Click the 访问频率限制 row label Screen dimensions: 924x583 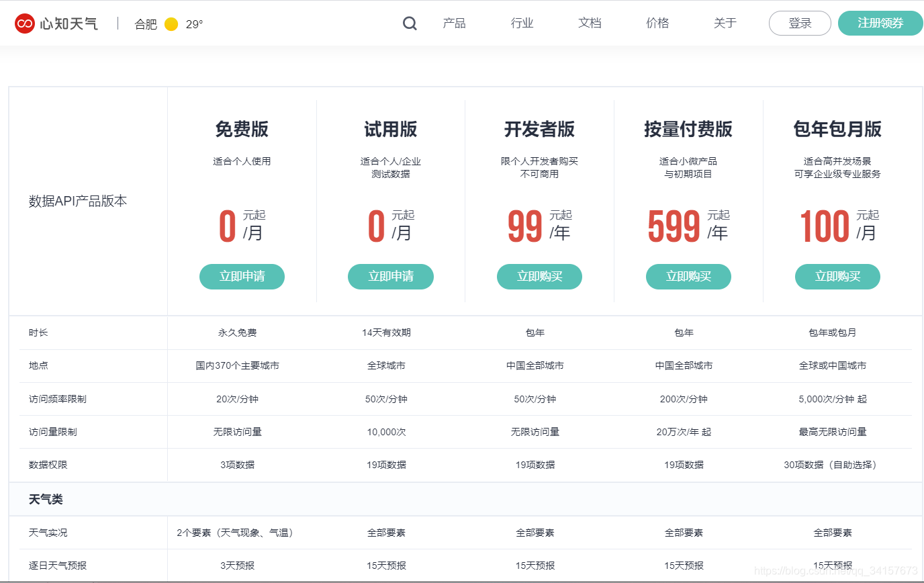(58, 399)
